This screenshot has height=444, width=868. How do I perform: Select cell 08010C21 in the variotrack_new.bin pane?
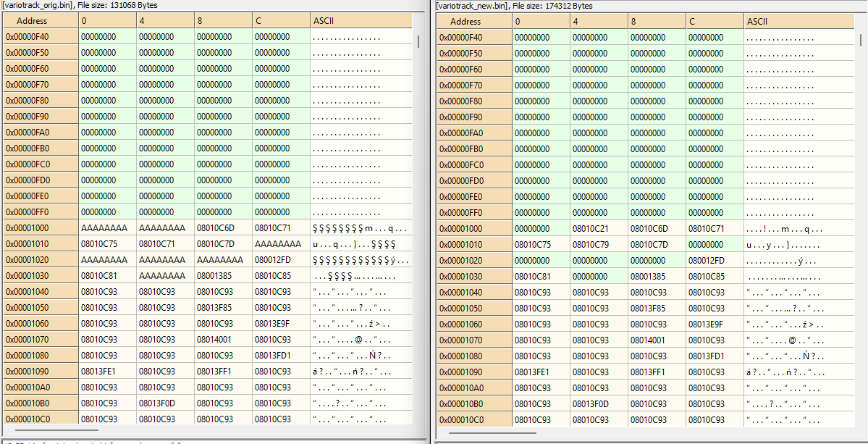[x=590, y=228]
